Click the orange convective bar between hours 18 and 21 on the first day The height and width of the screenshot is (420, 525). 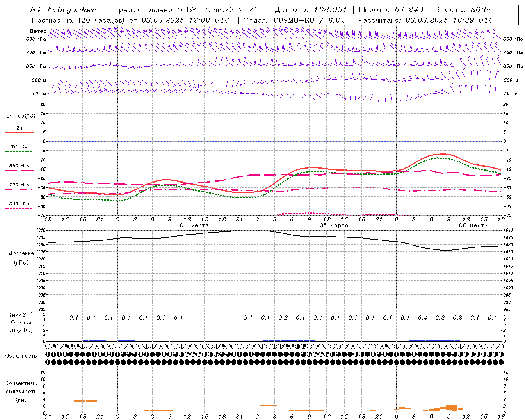pos(85,401)
